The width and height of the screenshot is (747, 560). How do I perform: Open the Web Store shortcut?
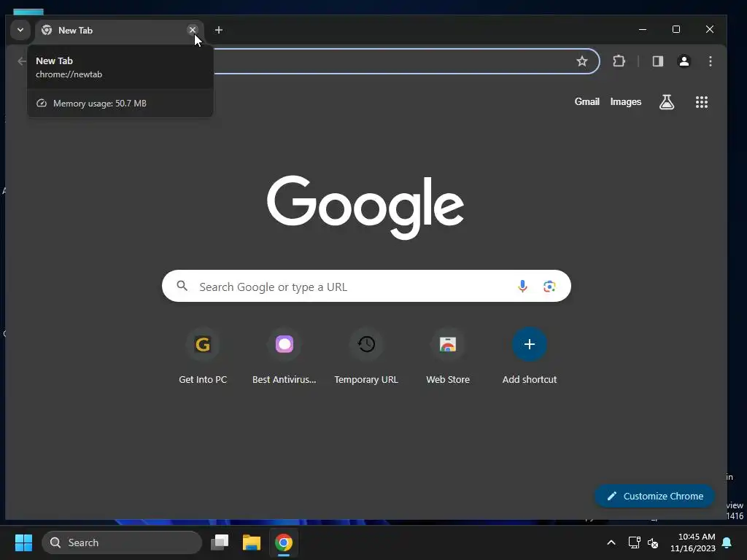tap(448, 357)
